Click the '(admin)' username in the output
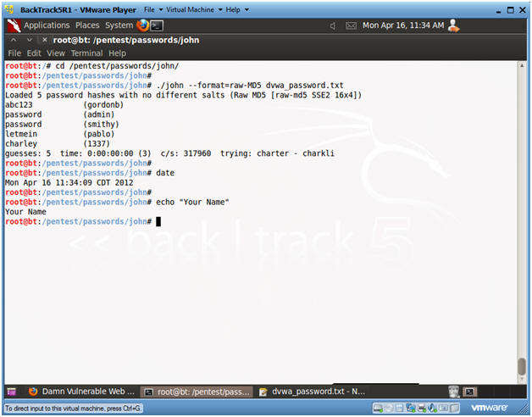532x417 pixels. click(x=99, y=114)
